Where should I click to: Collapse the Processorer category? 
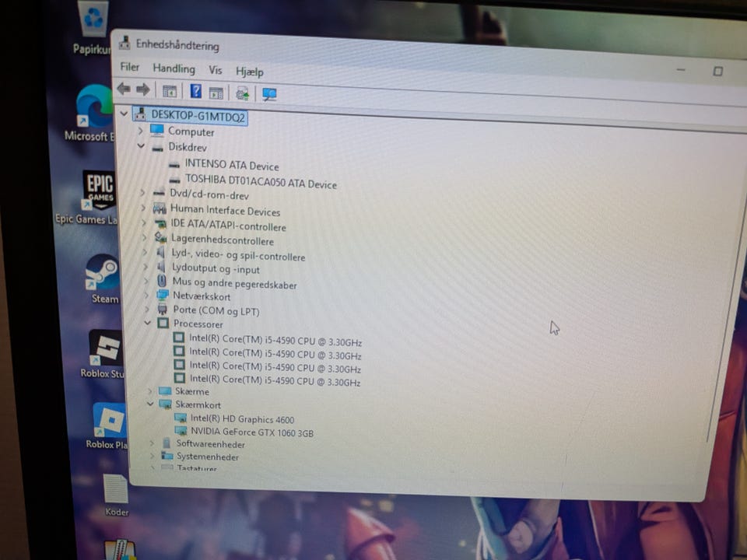[148, 322]
